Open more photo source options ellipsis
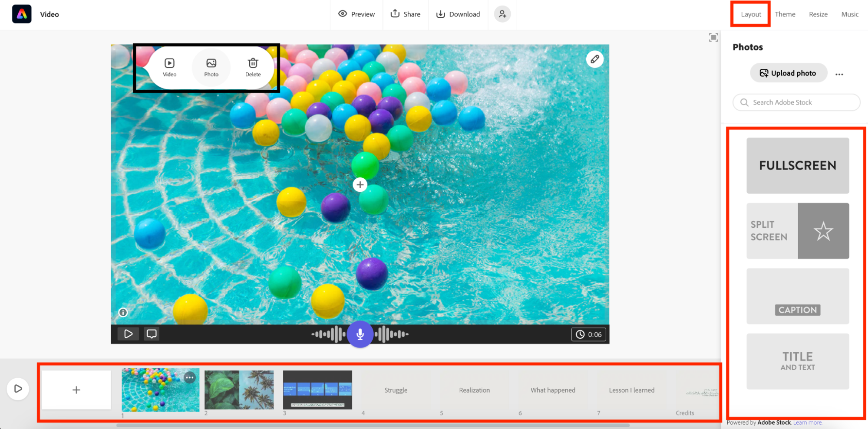 point(839,74)
